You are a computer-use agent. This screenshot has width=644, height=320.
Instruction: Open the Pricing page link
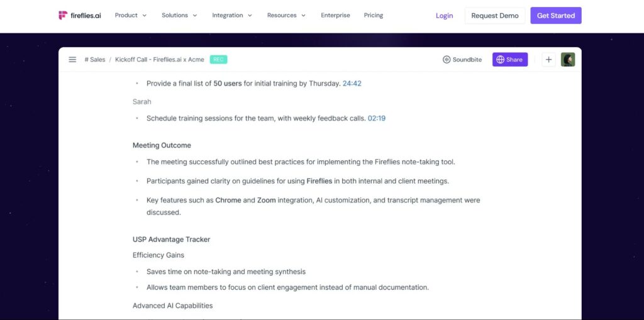click(374, 15)
